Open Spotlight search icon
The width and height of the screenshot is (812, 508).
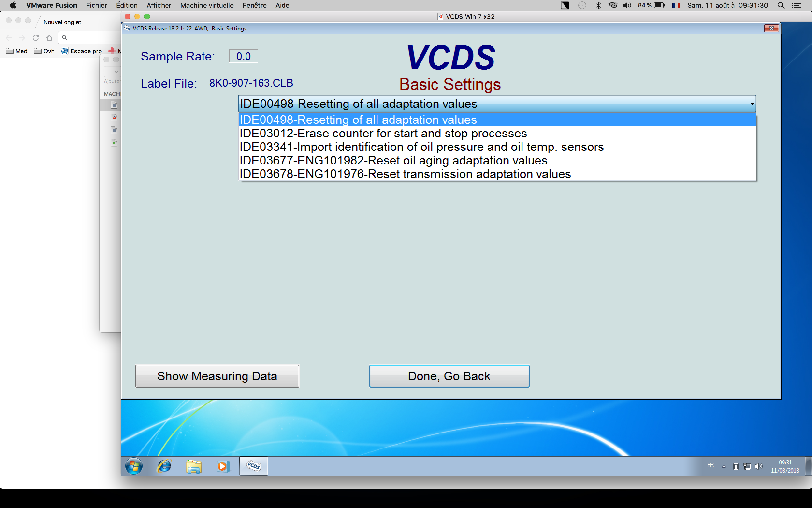coord(781,5)
